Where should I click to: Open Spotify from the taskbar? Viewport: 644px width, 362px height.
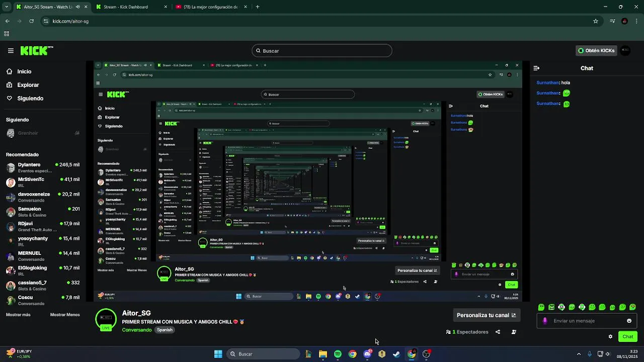pos(338,354)
